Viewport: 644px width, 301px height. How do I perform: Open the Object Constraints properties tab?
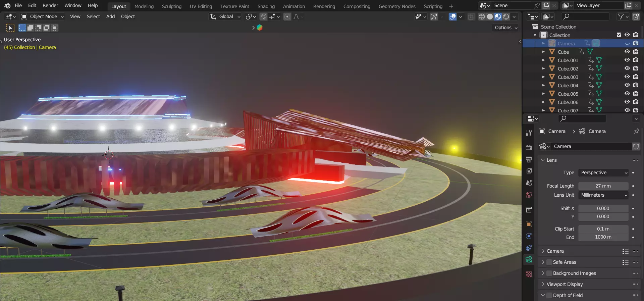529,248
